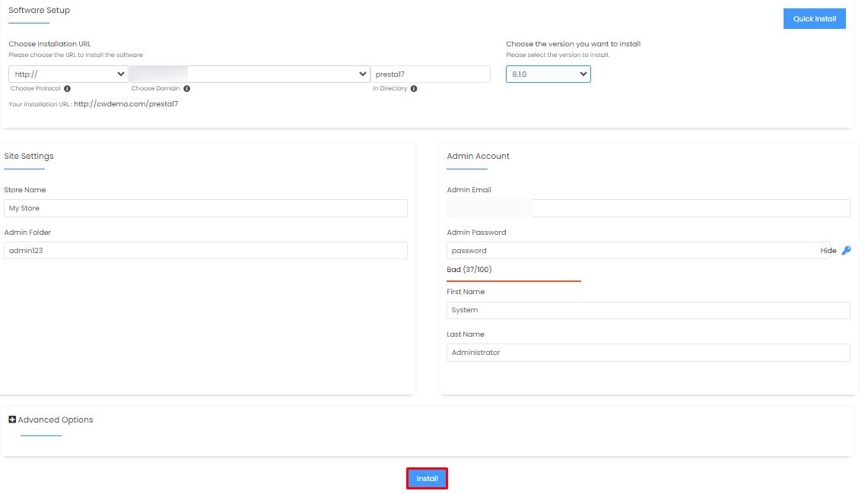The height and width of the screenshot is (494, 868).
Task: Focus the Admin Folder text field
Action: (x=205, y=251)
